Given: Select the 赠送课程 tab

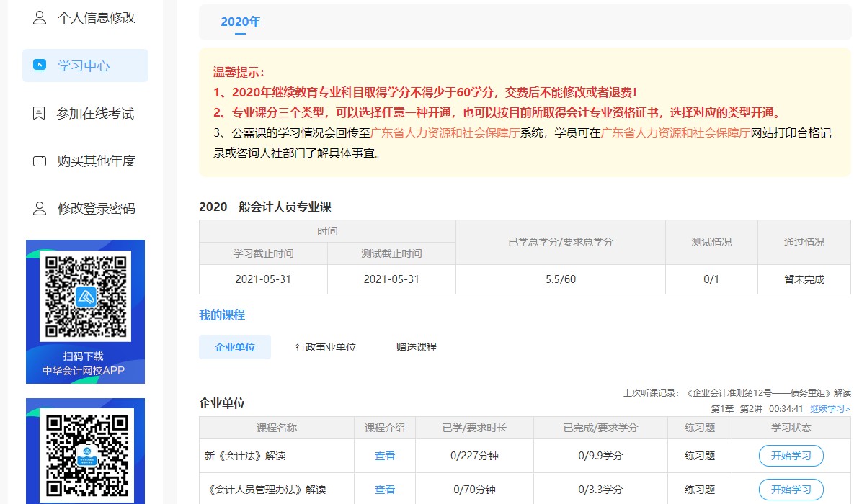Looking at the screenshot, I should (414, 346).
